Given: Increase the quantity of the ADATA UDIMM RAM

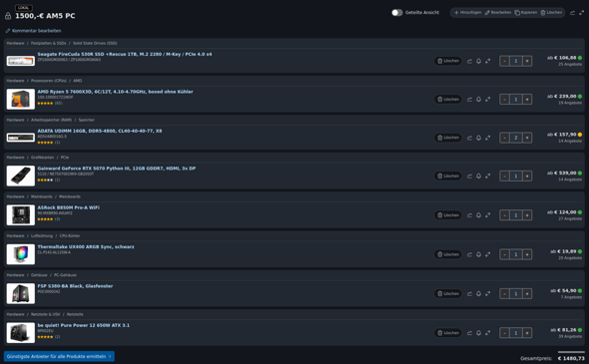Looking at the screenshot, I should (x=527, y=138).
